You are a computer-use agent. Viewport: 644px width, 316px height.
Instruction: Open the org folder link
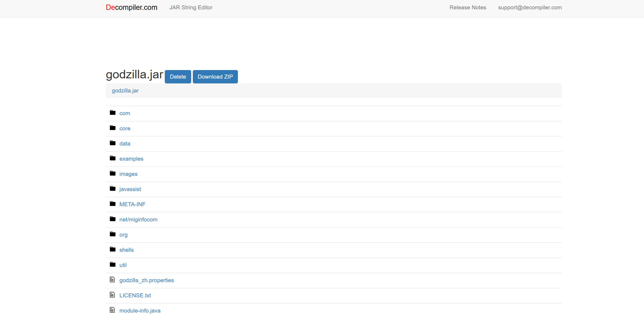coord(123,235)
